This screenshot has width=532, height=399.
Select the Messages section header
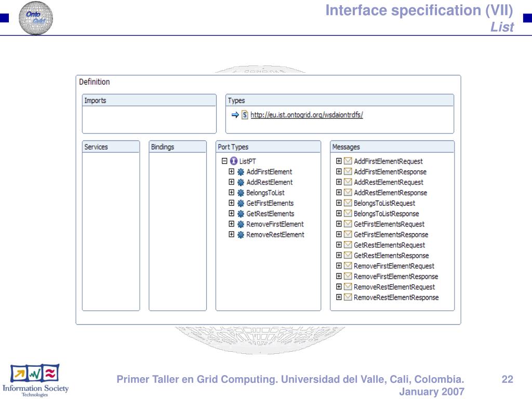pyautogui.click(x=392, y=147)
